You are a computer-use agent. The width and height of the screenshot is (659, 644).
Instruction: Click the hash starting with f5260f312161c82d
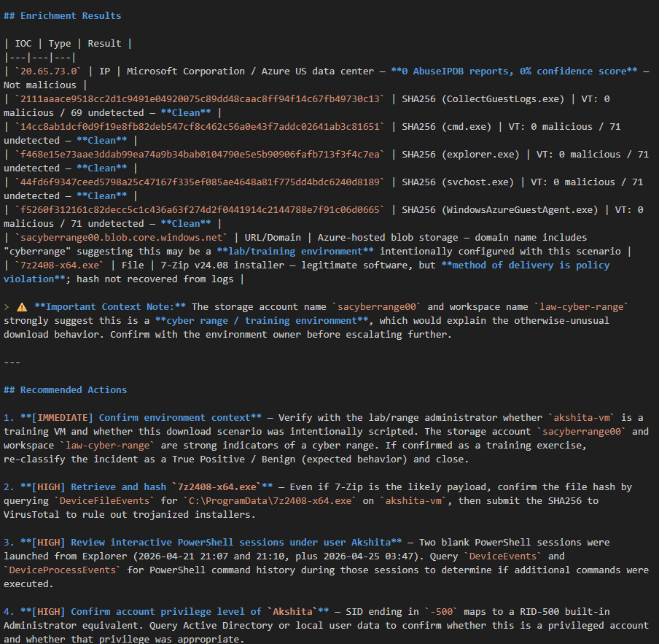(x=200, y=210)
